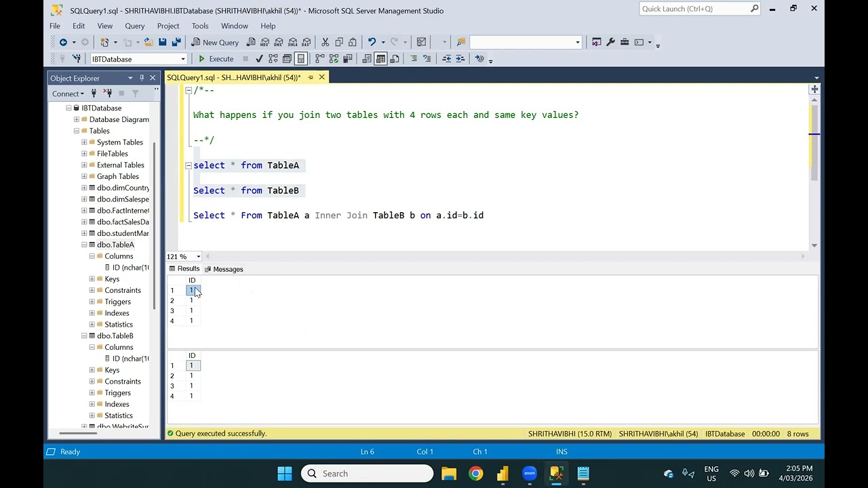Toggle Include Actual Execution Plan icon
The height and width of the screenshot is (488, 868).
[x=320, y=59]
